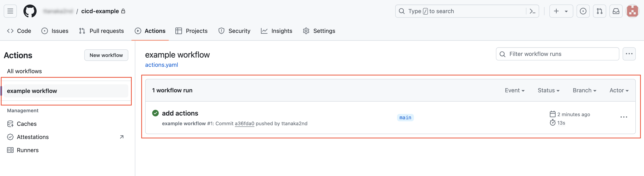Focus the Filter workflow runs field
The height and width of the screenshot is (176, 644).
[557, 54]
